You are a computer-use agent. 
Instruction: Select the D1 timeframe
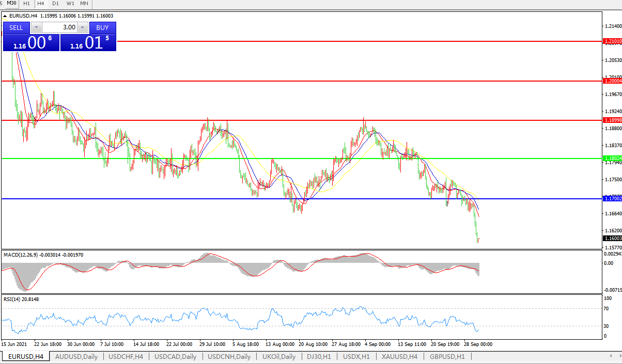[55, 3]
